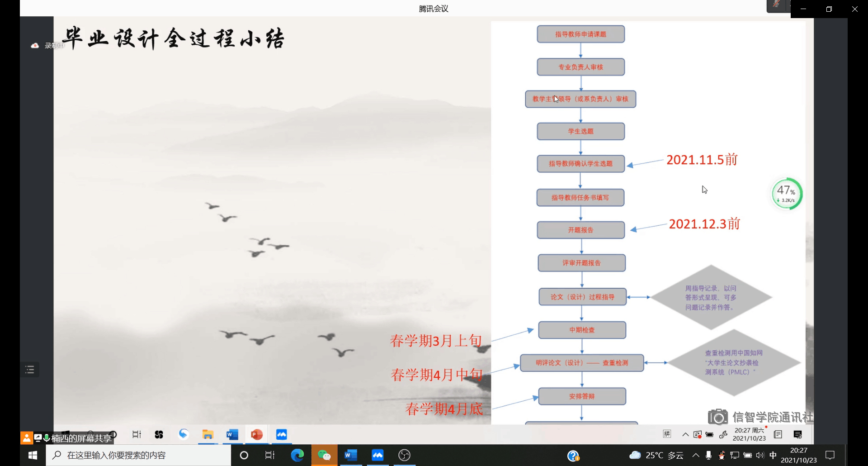Open the meeting side panel list icon
Image resolution: width=868 pixels, height=466 pixels.
[30, 370]
